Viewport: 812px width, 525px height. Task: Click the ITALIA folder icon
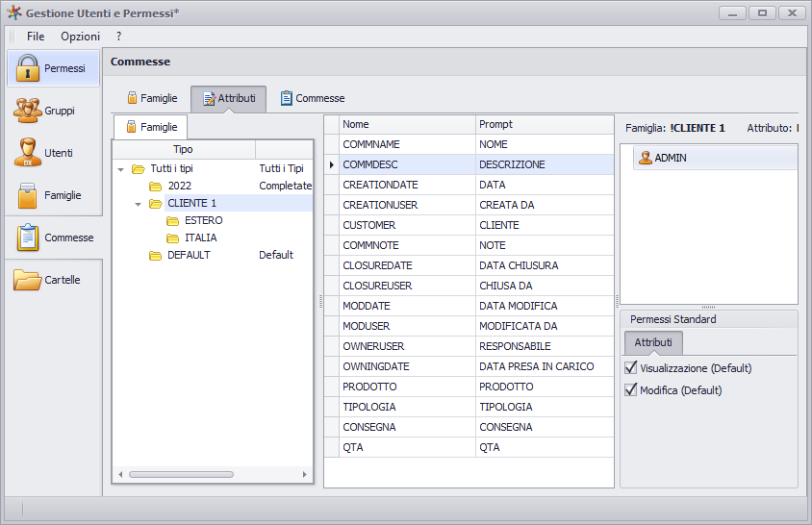[172, 238]
